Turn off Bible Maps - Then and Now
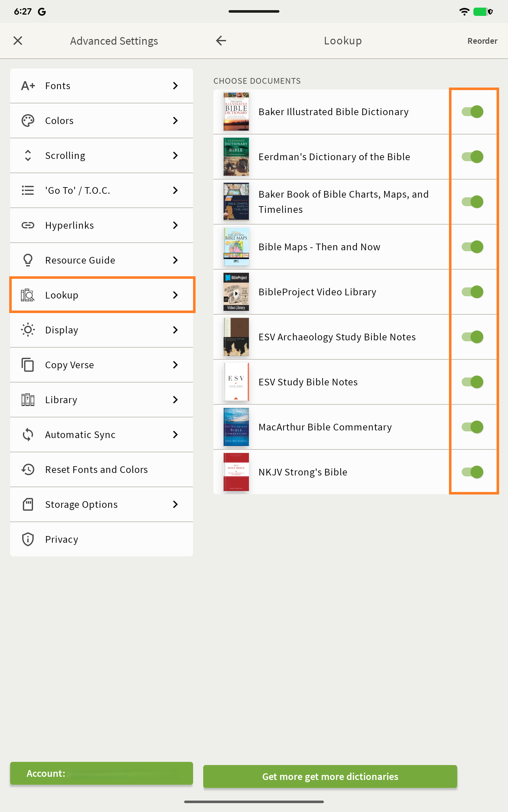508x812 pixels. [x=472, y=247]
